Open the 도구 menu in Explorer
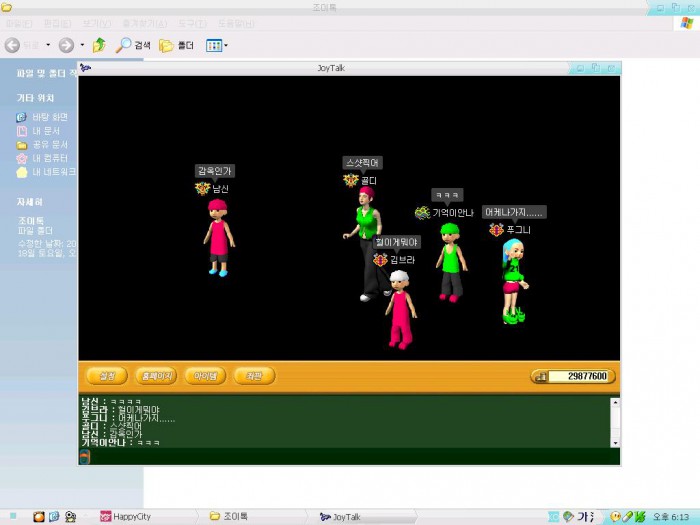The height and width of the screenshot is (525, 700). [x=189, y=23]
